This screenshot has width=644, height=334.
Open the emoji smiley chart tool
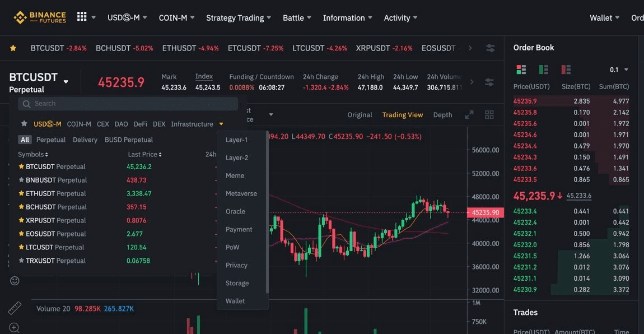point(15,281)
